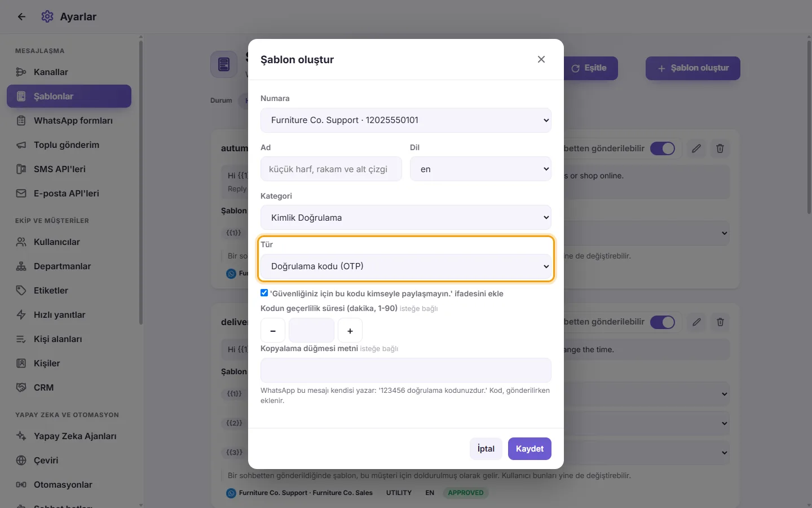Image resolution: width=812 pixels, height=508 pixels.
Task: Expand the Kategori dropdown Kimlik Doğrulama
Action: pos(406,217)
